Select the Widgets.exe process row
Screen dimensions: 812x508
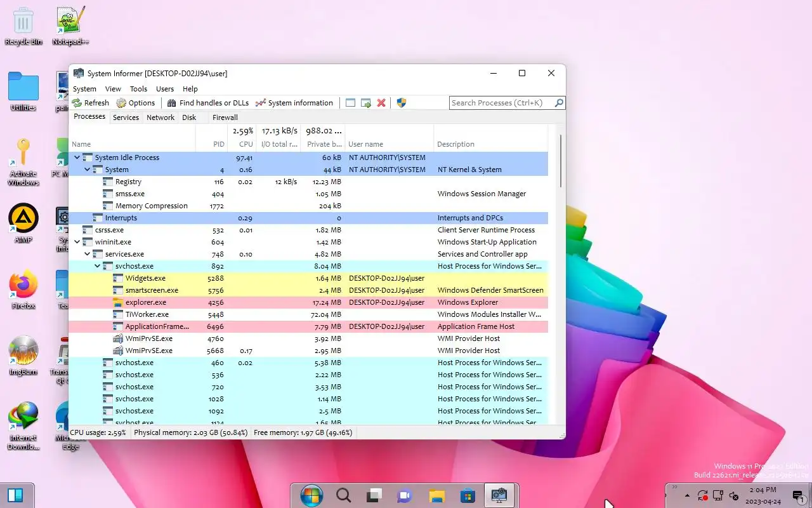click(x=308, y=278)
